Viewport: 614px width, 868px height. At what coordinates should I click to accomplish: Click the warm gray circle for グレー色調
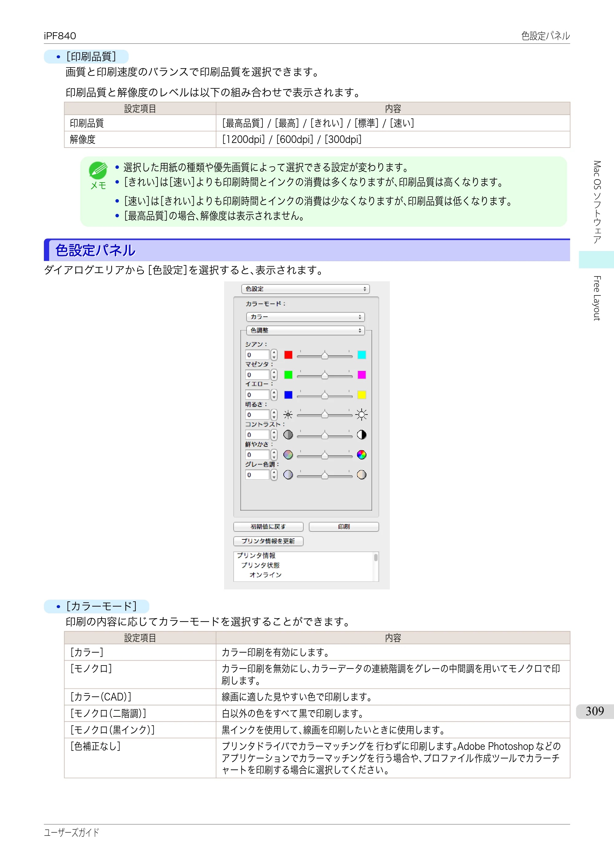pyautogui.click(x=362, y=475)
